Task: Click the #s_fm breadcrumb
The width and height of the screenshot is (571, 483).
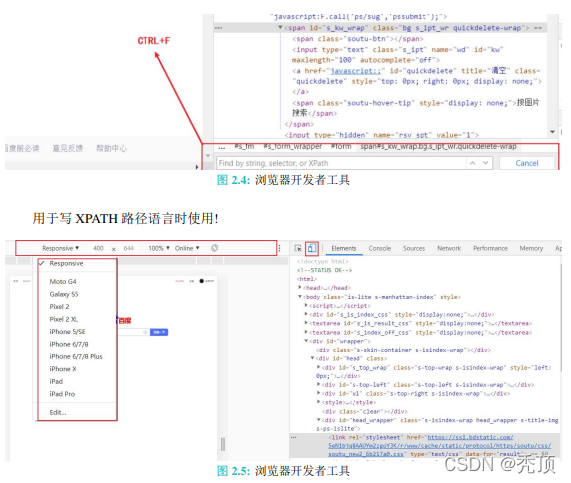Action: tap(244, 146)
